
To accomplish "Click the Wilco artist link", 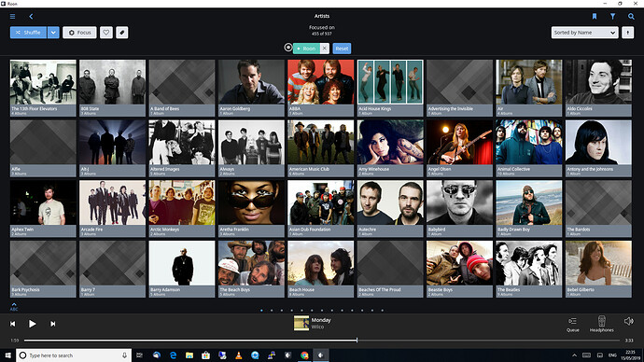I will (317, 327).
